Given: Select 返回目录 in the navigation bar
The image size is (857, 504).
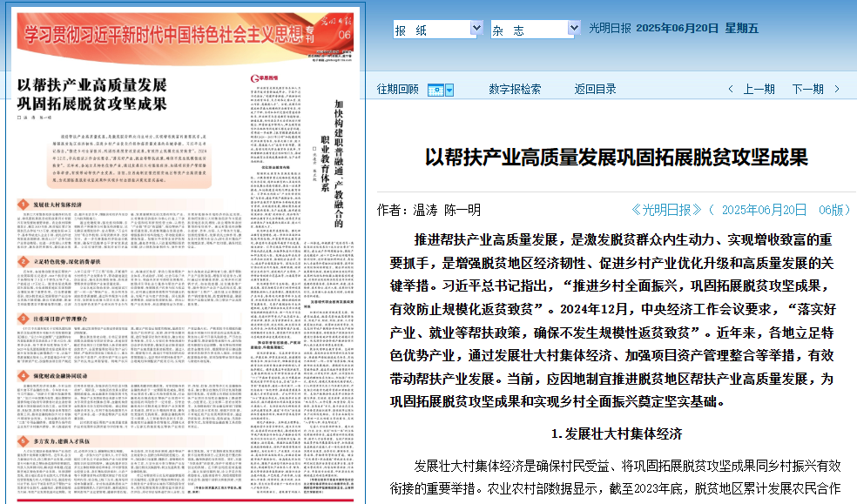Looking at the screenshot, I should tap(595, 89).
